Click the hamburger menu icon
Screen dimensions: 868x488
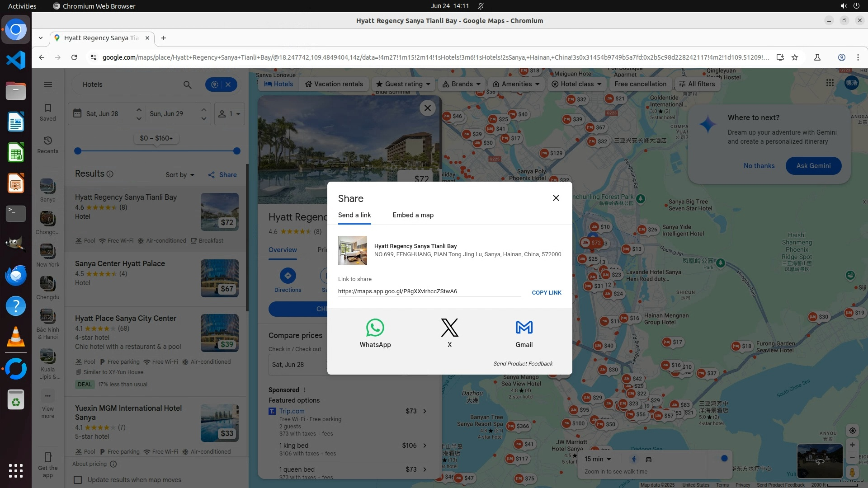pyautogui.click(x=47, y=84)
